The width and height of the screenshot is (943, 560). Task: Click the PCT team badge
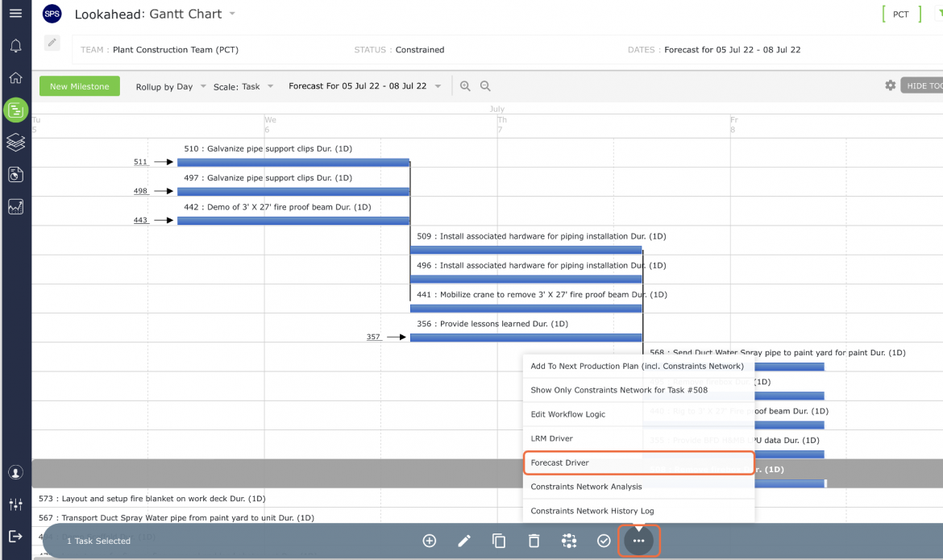click(x=901, y=14)
